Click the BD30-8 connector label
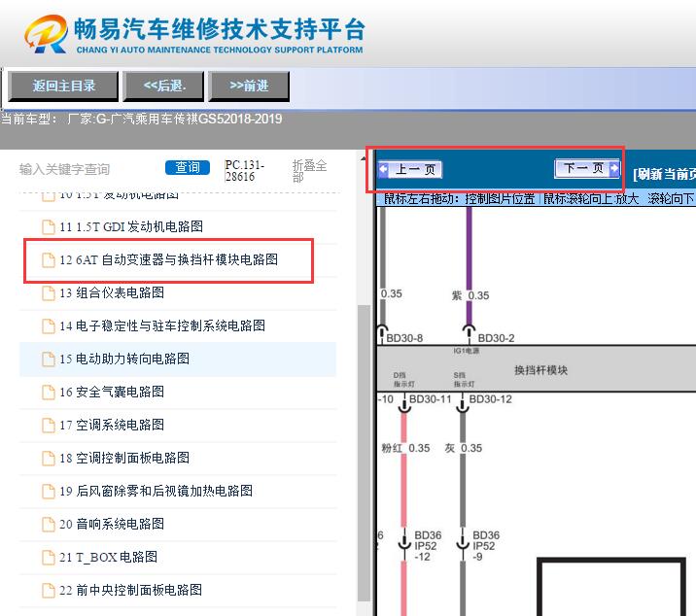This screenshot has width=696, height=616. [404, 338]
